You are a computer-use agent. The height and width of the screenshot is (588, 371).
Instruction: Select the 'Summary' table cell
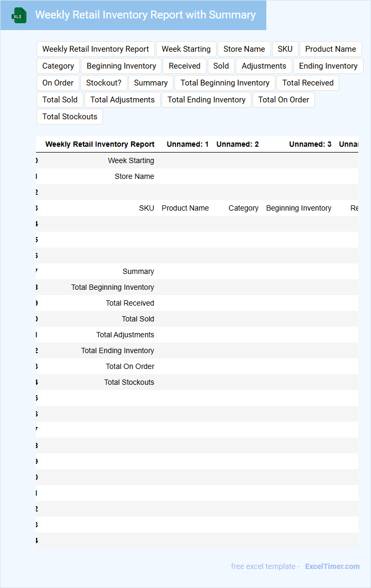138,271
